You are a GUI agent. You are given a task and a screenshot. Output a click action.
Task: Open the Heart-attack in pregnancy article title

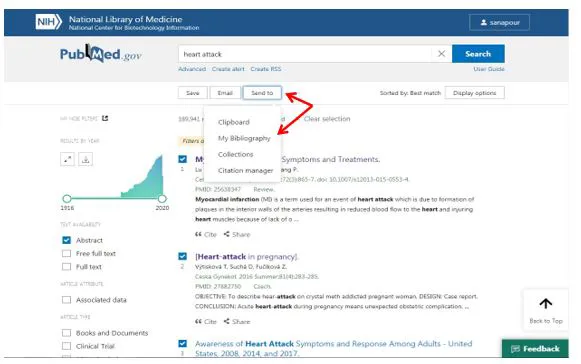pyautogui.click(x=247, y=257)
